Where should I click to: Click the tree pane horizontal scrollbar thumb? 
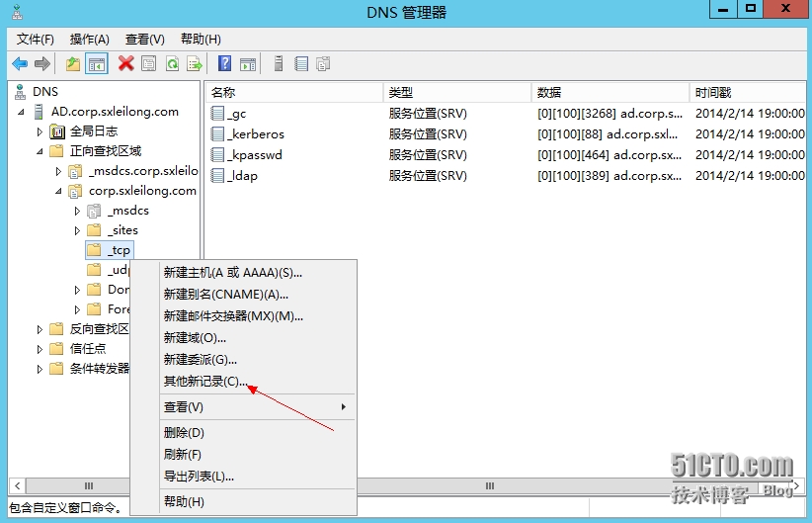(x=78, y=485)
